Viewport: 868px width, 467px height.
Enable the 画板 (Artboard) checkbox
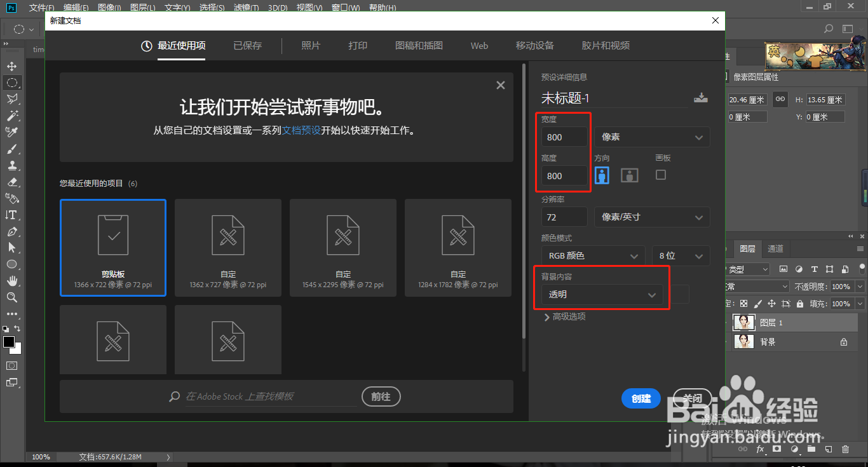(661, 174)
